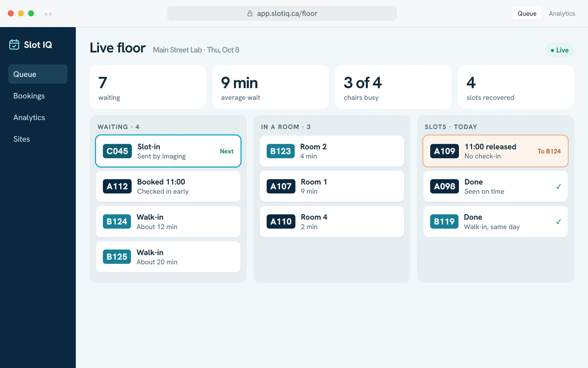Image resolution: width=588 pixels, height=368 pixels.
Task: Click the browser back/forward arrows icon
Action: click(x=48, y=14)
